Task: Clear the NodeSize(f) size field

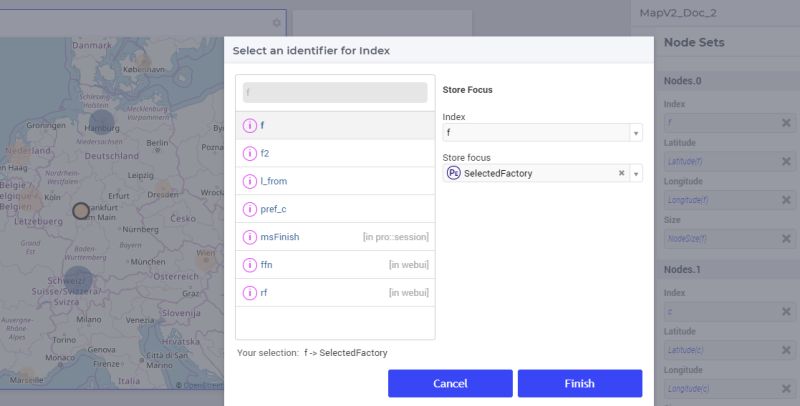Action: 786,238
